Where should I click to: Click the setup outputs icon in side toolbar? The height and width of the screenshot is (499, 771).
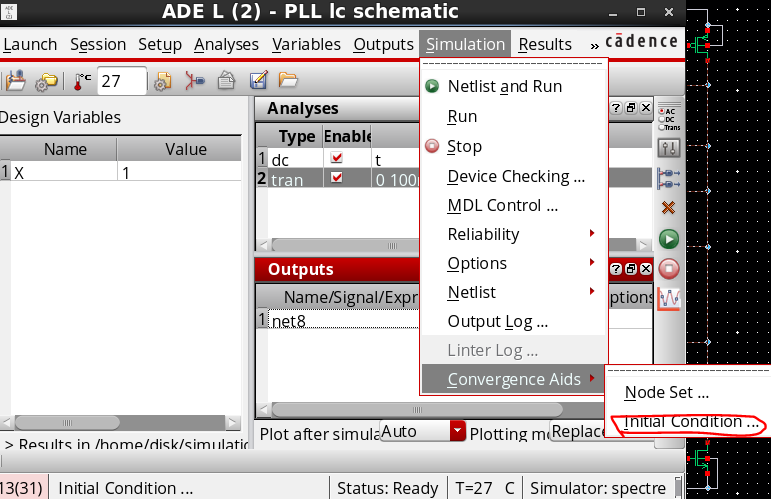point(669,178)
